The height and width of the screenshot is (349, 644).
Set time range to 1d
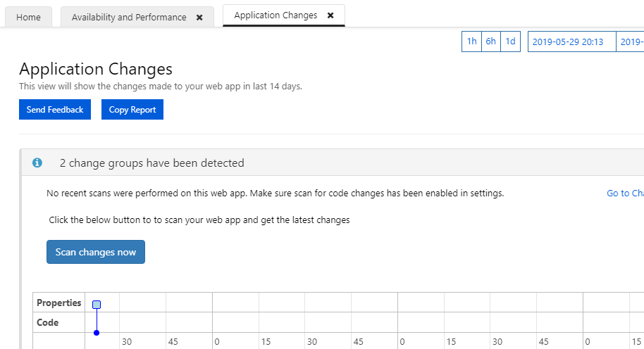[x=510, y=42]
